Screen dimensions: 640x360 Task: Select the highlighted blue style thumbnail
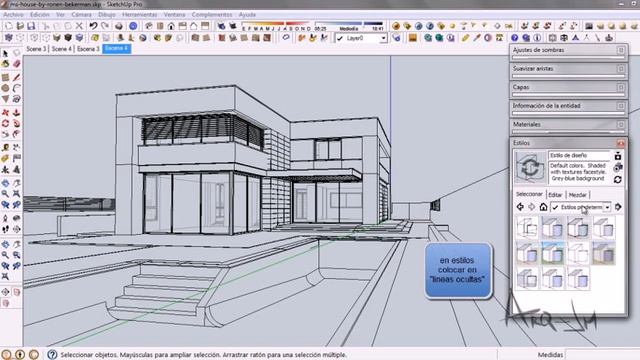point(553,253)
